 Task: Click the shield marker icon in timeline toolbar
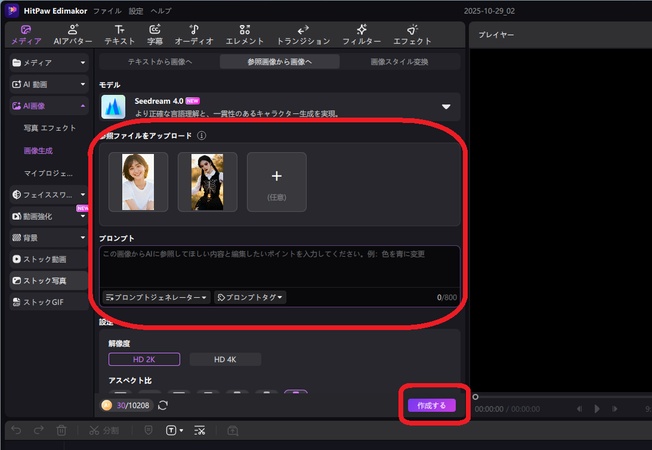click(148, 430)
